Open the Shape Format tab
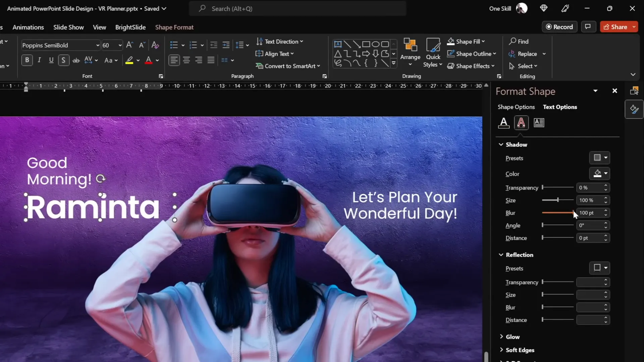The width and height of the screenshot is (644, 362). [x=174, y=27]
